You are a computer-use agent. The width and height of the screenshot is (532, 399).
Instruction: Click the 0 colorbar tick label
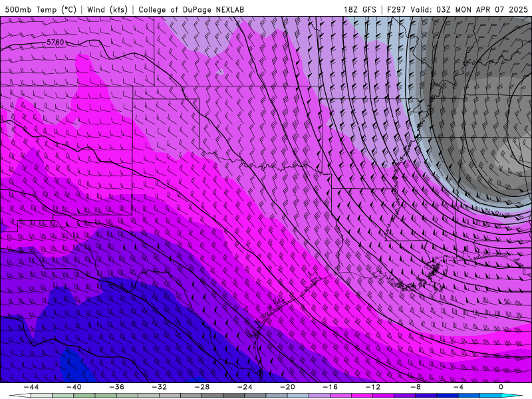pos(501,387)
